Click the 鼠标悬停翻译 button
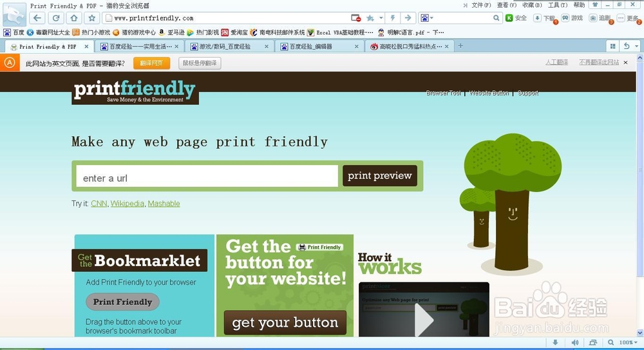The height and width of the screenshot is (350, 644). point(200,63)
